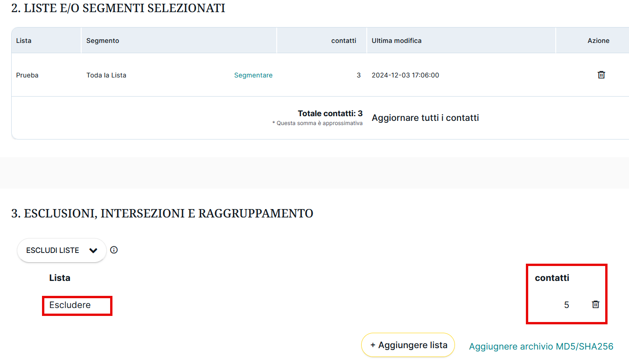Click the 2024-12-03 17:06:00 timestamp
629x364 pixels.
pyautogui.click(x=405, y=75)
